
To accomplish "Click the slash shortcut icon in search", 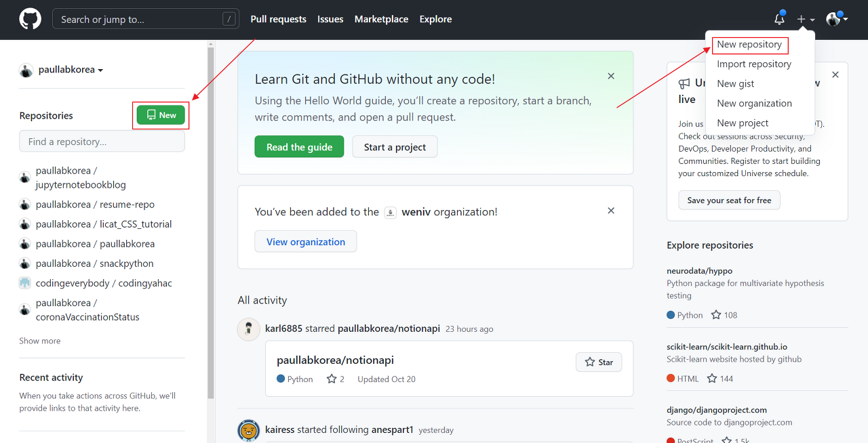I will pyautogui.click(x=229, y=19).
